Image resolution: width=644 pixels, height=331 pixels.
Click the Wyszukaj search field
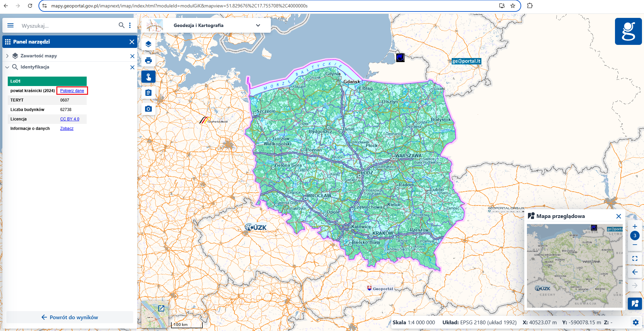click(67, 26)
